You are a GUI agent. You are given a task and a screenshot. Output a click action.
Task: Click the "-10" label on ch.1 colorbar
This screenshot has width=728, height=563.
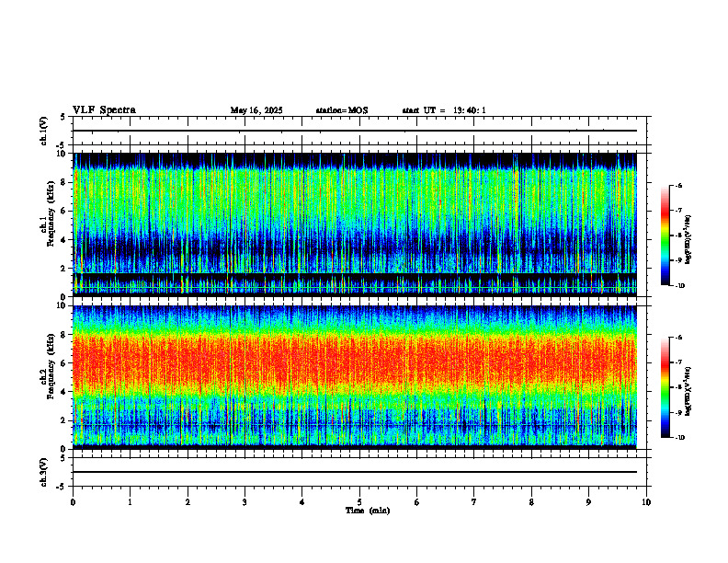[680, 286]
